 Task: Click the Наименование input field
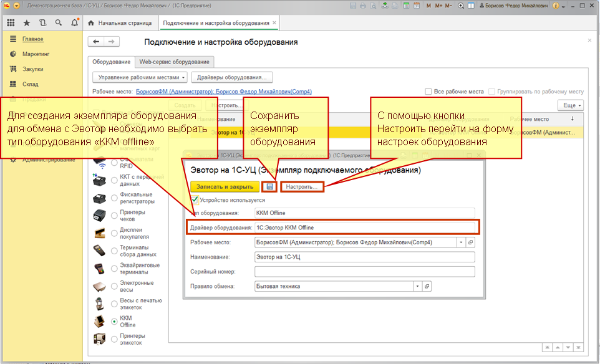tap(365, 257)
